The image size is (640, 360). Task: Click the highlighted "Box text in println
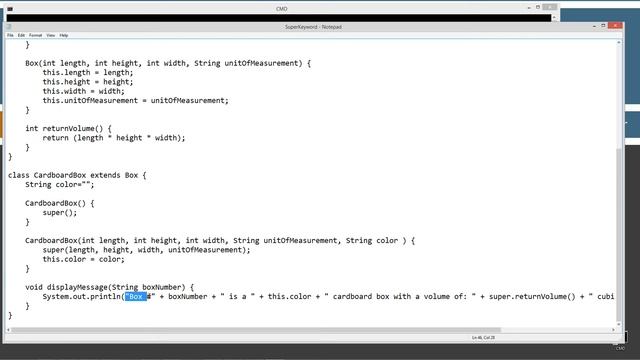point(136,297)
